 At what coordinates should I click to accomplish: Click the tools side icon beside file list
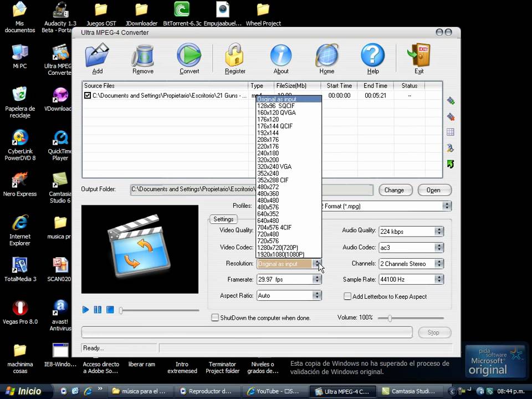451,148
